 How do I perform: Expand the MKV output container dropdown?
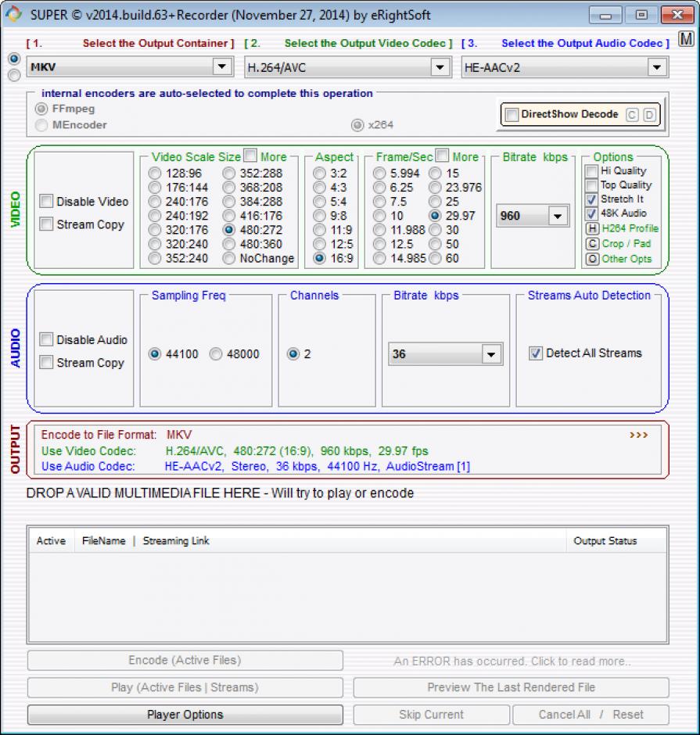pos(222,67)
